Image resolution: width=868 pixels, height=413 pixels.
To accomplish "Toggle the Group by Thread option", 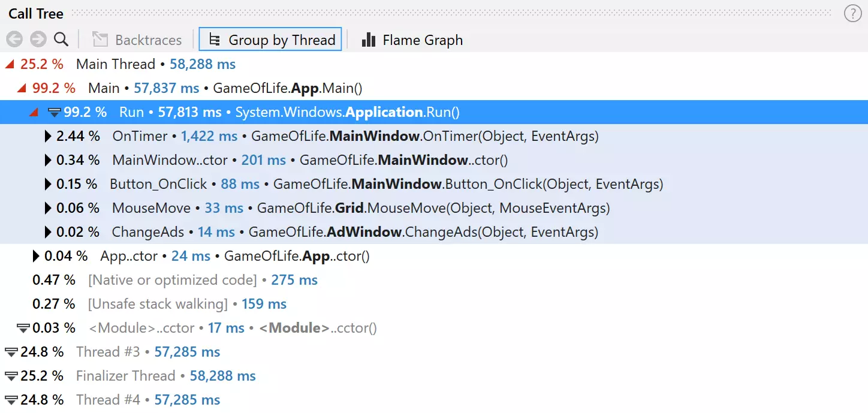I will pyautogui.click(x=270, y=40).
